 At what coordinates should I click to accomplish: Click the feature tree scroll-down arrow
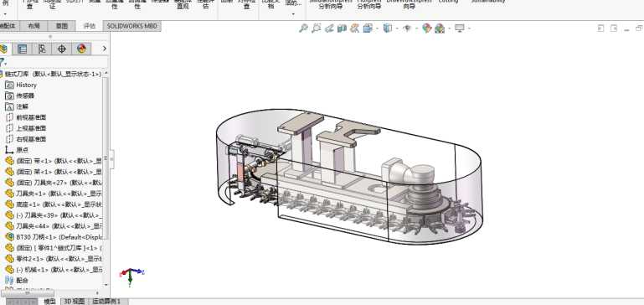click(106, 285)
